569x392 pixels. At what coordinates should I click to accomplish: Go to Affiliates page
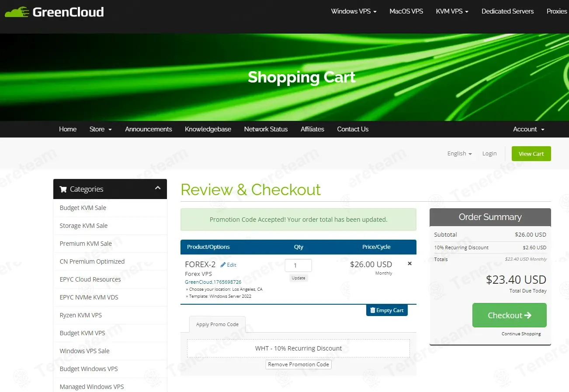pos(312,129)
